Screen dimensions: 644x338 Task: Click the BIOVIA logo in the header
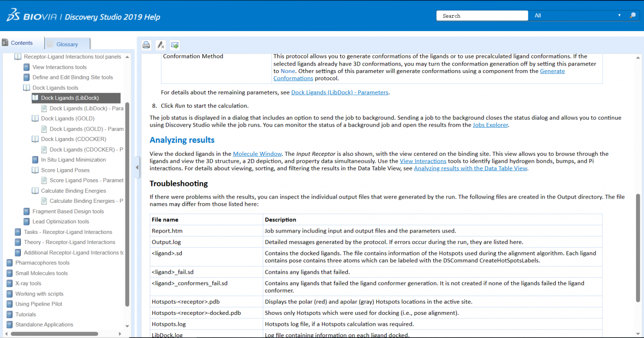click(29, 16)
